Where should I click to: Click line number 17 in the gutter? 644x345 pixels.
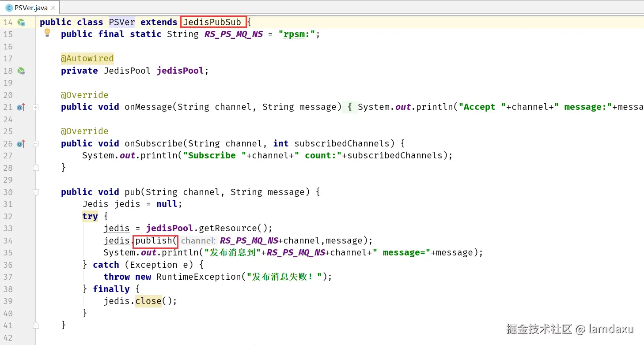pos(8,59)
